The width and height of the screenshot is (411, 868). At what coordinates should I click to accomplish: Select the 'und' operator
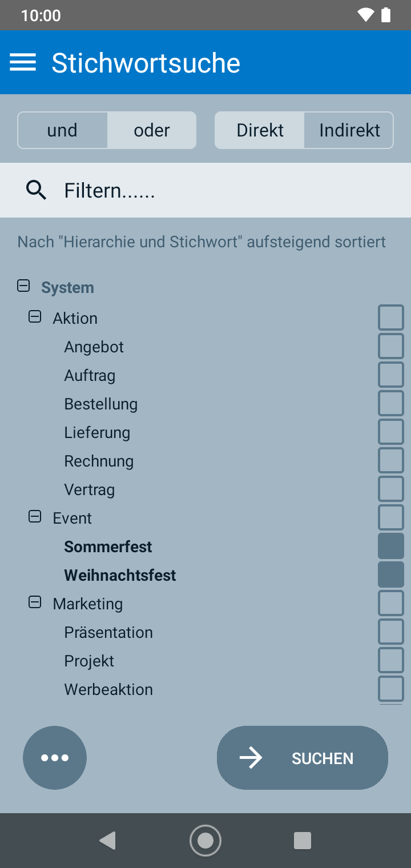coord(62,130)
